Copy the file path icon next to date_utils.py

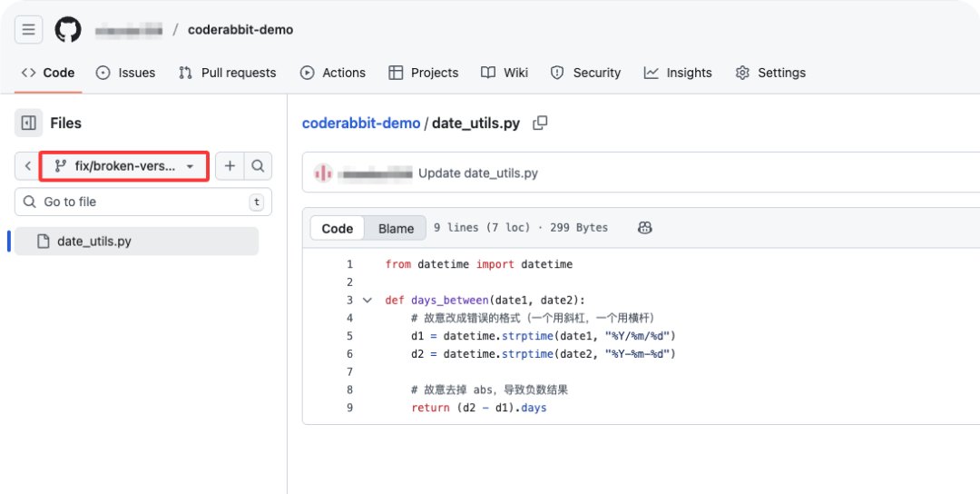tap(540, 123)
